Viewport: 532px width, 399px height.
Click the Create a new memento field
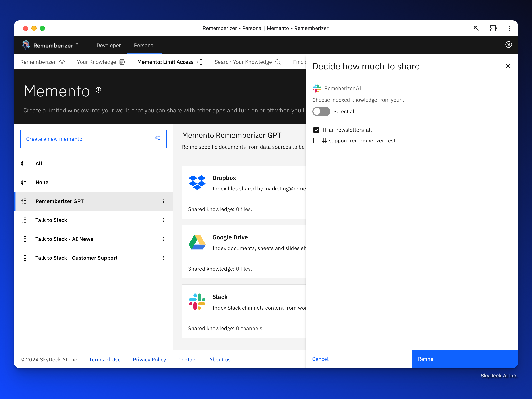[93, 139]
